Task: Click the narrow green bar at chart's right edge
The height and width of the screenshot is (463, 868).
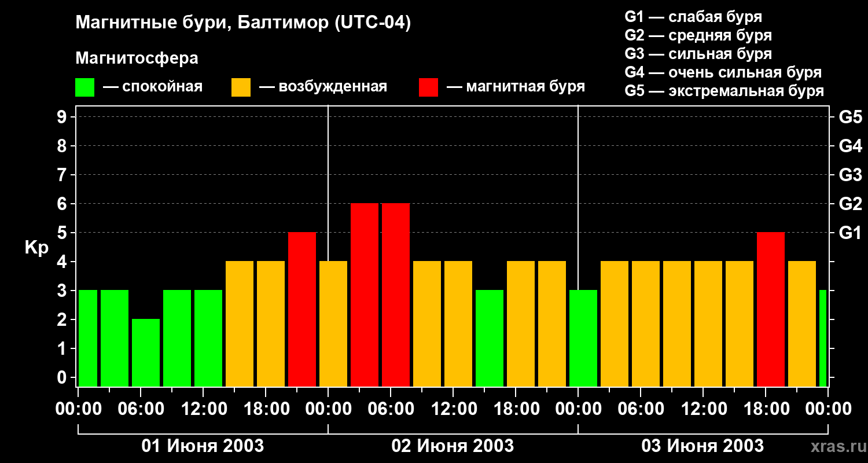Action: click(823, 338)
